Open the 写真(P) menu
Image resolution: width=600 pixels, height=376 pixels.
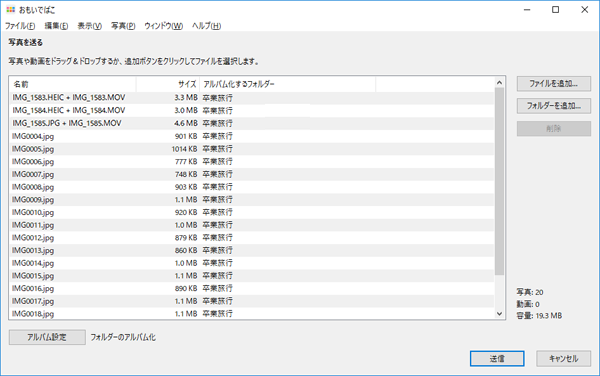[123, 26]
